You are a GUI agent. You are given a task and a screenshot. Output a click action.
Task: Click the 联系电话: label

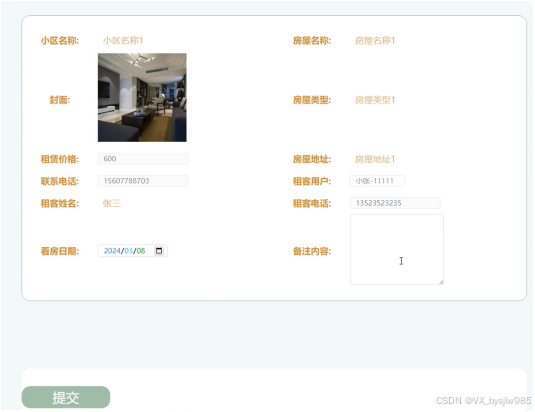point(60,181)
